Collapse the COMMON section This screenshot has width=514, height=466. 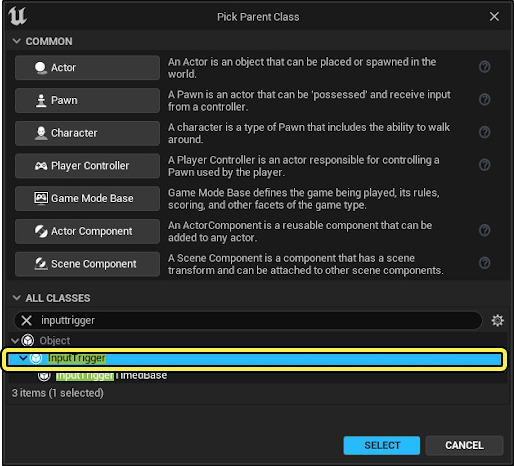pyautogui.click(x=16, y=41)
